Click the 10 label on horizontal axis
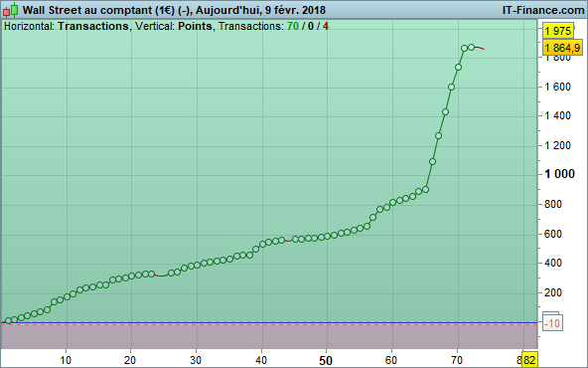Image resolution: width=588 pixels, height=368 pixels. coord(66,360)
